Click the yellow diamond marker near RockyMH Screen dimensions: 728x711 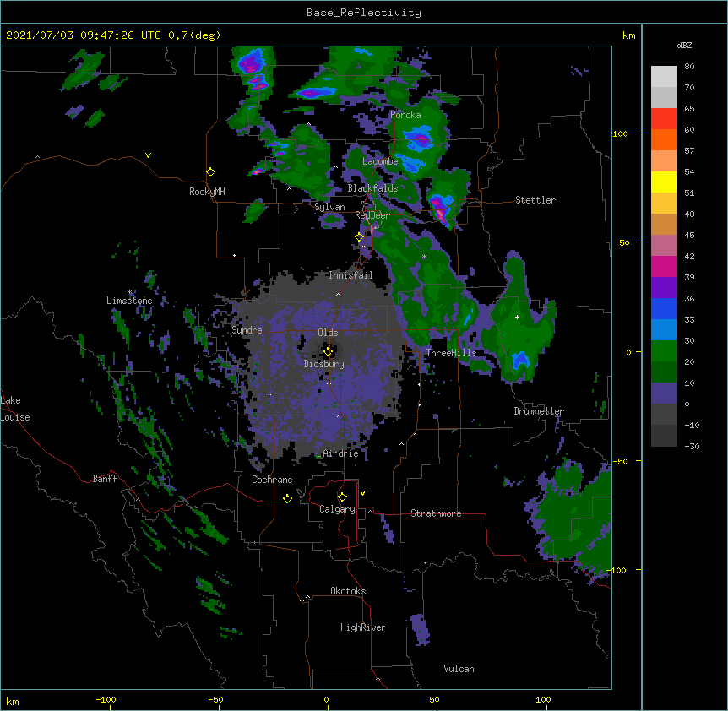pos(210,171)
